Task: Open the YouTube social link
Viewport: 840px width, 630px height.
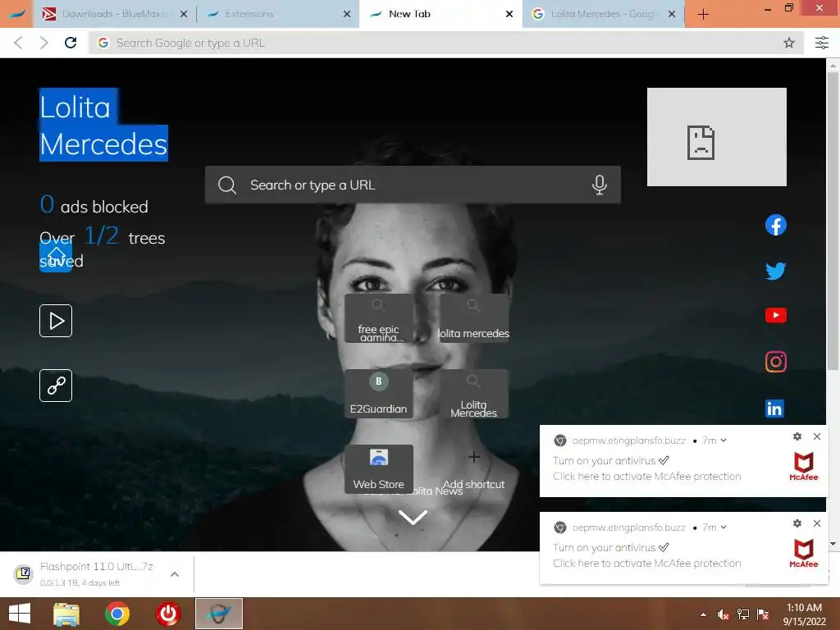Action: (776, 315)
